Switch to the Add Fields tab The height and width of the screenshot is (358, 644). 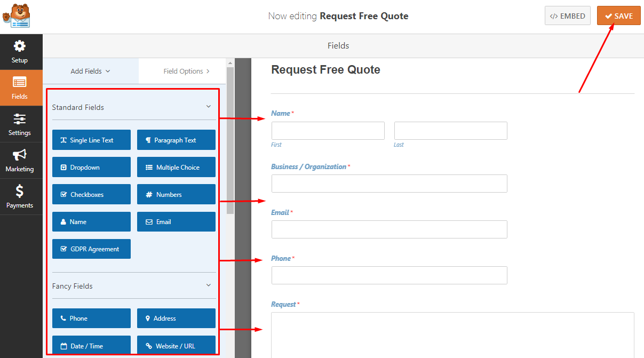(90, 71)
